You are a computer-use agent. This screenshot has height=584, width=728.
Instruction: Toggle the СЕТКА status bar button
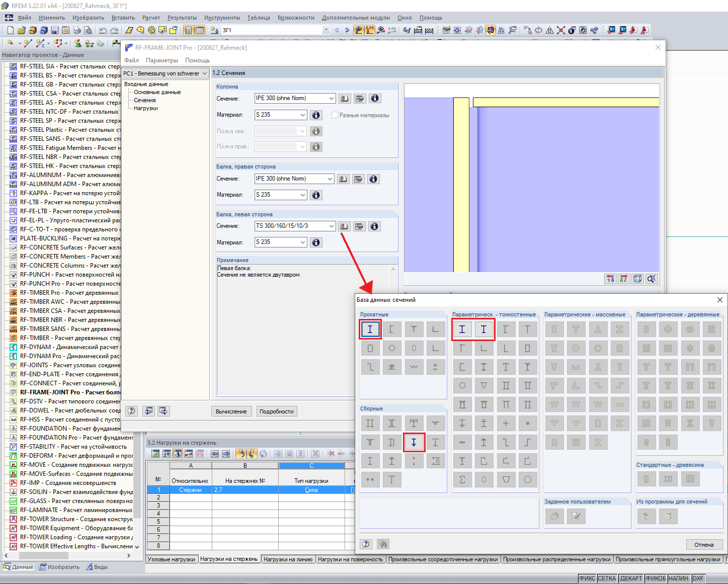pos(607,578)
